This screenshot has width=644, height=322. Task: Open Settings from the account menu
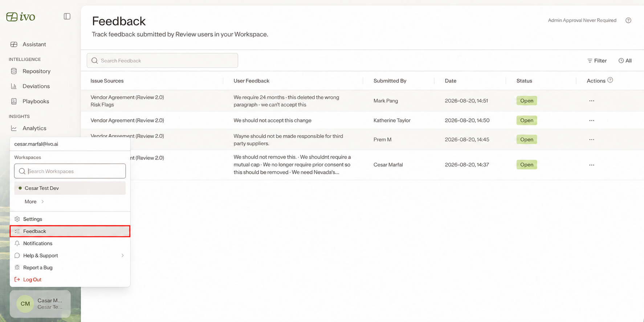click(70, 219)
